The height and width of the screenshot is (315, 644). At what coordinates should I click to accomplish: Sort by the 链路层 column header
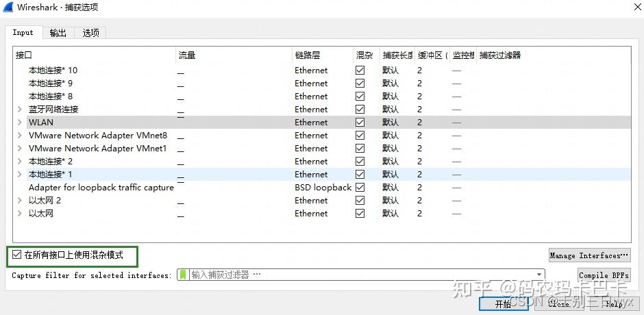308,55
